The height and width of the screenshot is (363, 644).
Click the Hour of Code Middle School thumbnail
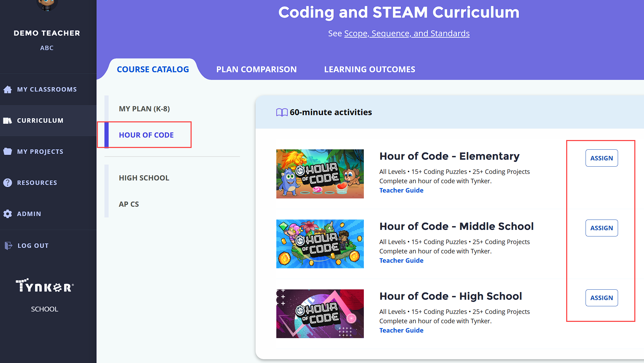point(320,244)
